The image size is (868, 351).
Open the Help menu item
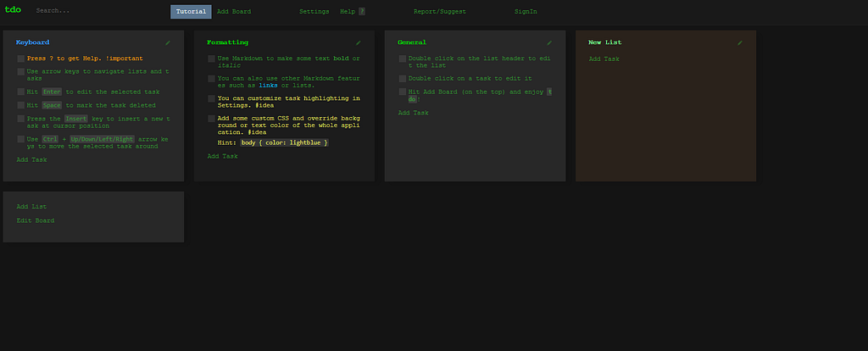coord(348,12)
